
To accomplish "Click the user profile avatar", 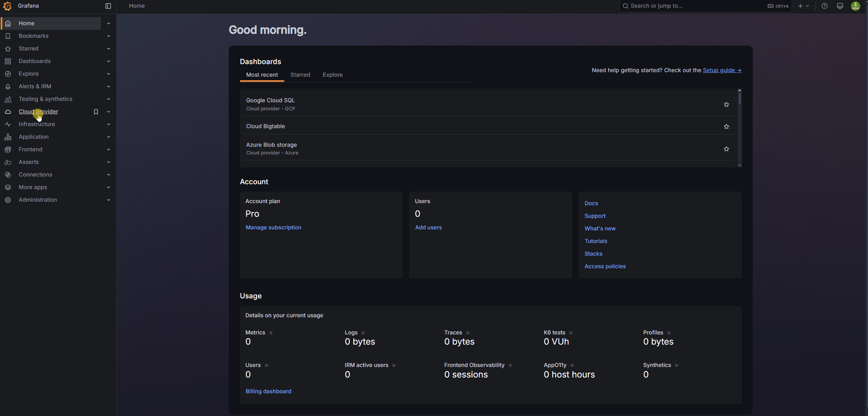I will click(x=855, y=6).
